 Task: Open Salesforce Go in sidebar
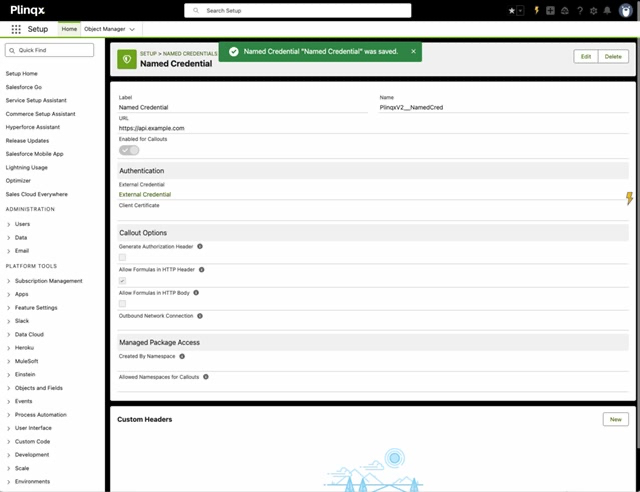click(24, 87)
